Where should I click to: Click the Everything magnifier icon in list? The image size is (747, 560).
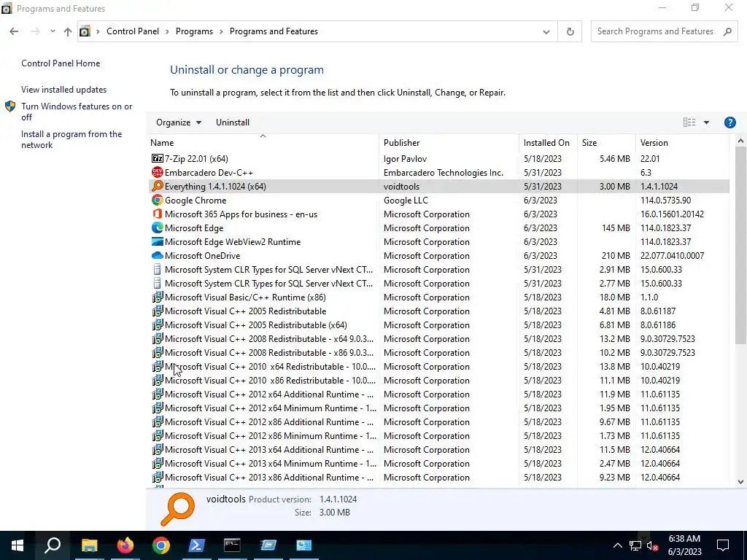click(x=158, y=186)
